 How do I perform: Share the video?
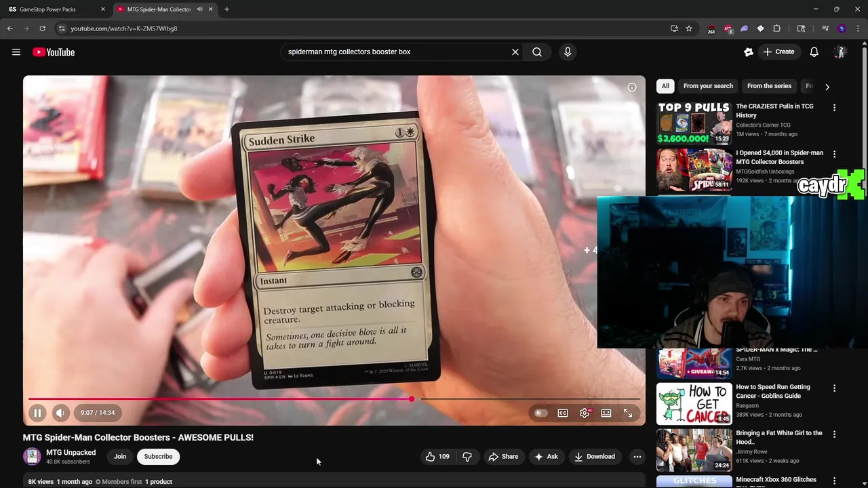point(503,457)
